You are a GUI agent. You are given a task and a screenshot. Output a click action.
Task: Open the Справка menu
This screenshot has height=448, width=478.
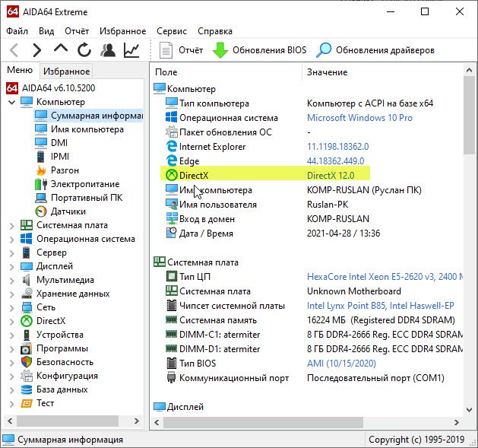click(215, 31)
